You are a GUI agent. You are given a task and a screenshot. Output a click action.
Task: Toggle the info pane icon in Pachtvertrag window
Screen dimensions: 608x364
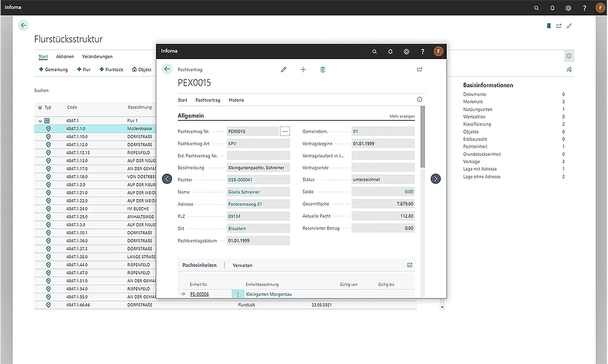[419, 100]
